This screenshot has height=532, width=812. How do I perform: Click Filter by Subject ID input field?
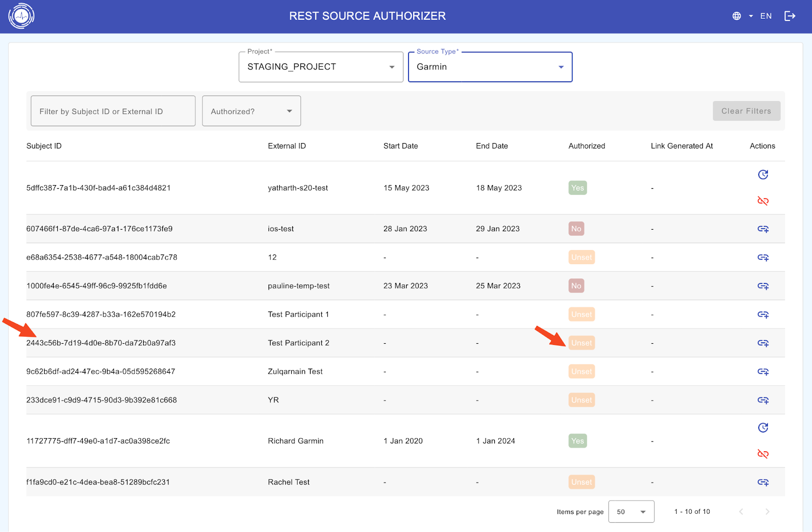(x=113, y=111)
